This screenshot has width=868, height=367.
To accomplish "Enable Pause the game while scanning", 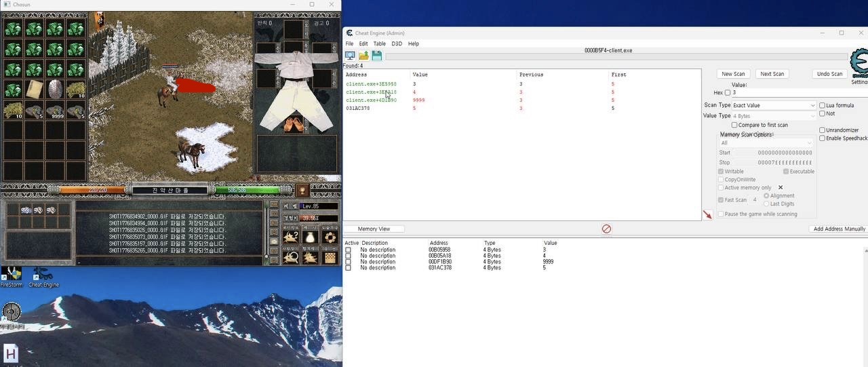I will (721, 214).
